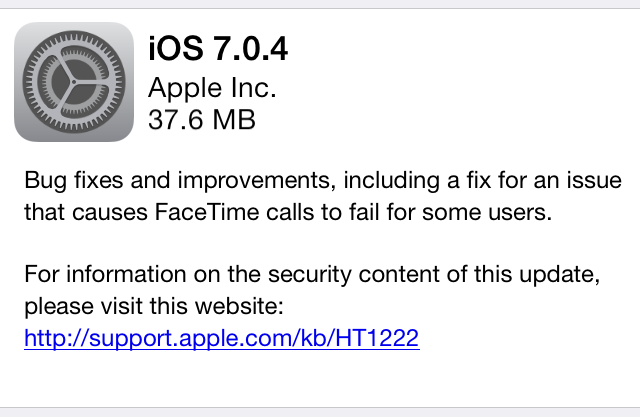Click the word 'security' in the second paragraph
This screenshot has height=417, width=640.
(x=309, y=275)
